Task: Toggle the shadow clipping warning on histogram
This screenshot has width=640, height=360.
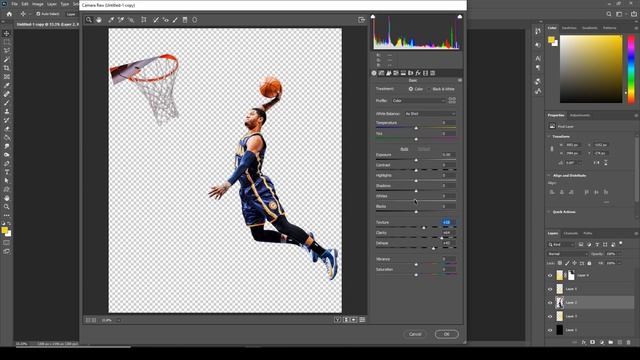Action: point(373,17)
